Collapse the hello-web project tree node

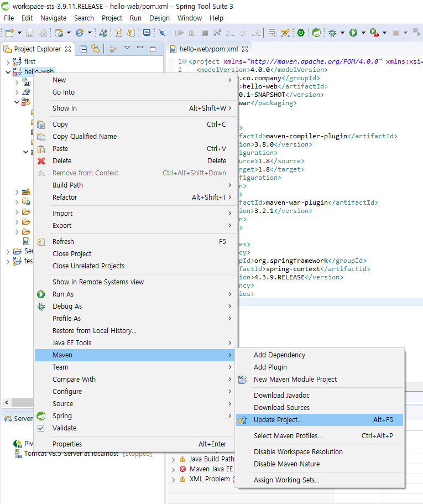8,72
